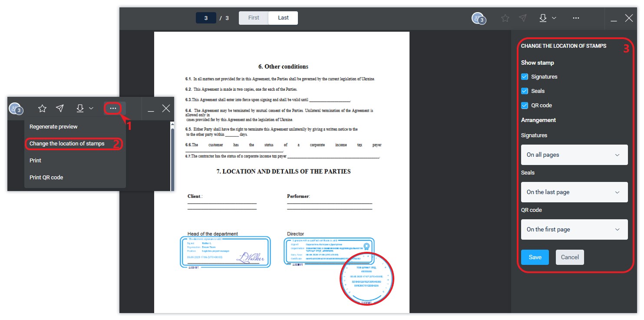644x320 pixels.
Task: Open the QR code 'On the first page' dropdown
Action: pos(574,230)
